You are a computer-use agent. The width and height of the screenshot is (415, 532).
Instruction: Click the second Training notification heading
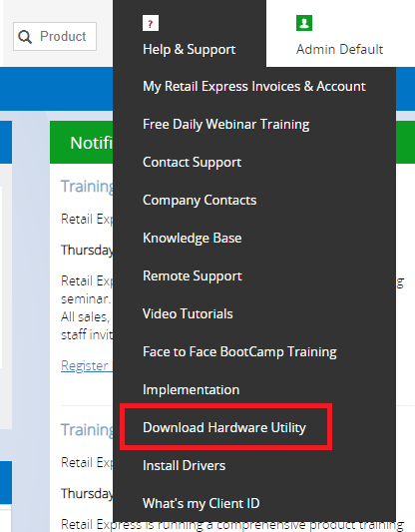click(87, 430)
